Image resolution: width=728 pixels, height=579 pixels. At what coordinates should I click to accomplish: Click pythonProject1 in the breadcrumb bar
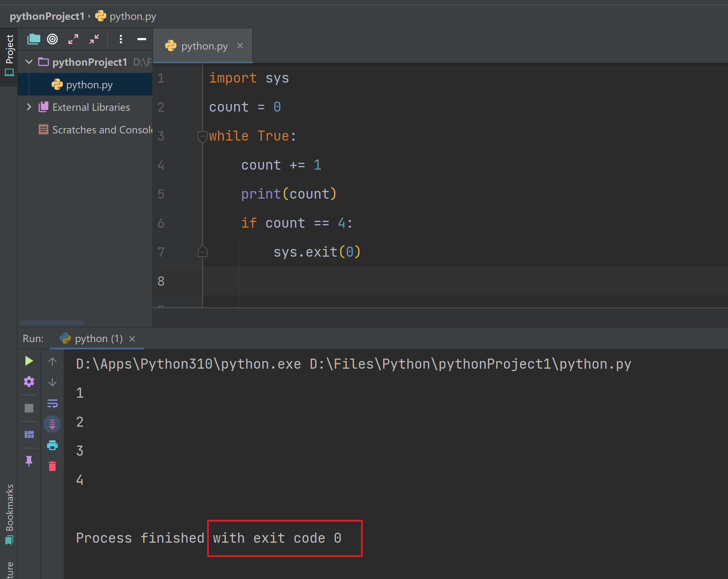pyautogui.click(x=47, y=16)
